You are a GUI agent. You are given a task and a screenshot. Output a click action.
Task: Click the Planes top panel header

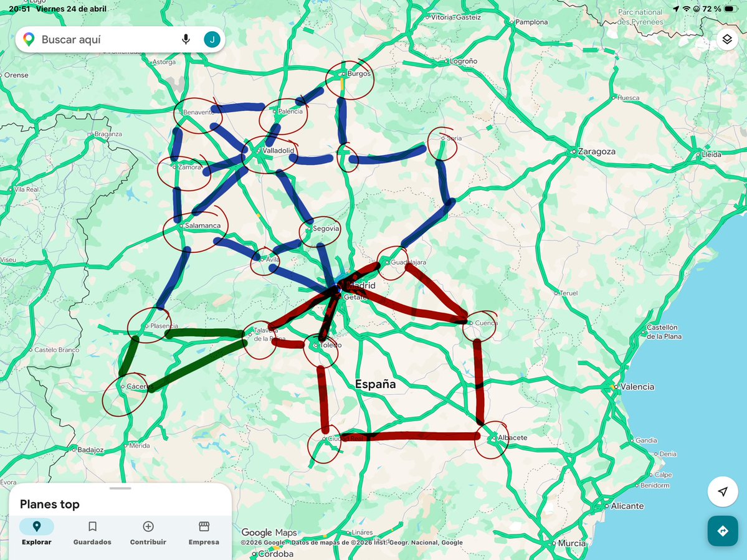49,504
